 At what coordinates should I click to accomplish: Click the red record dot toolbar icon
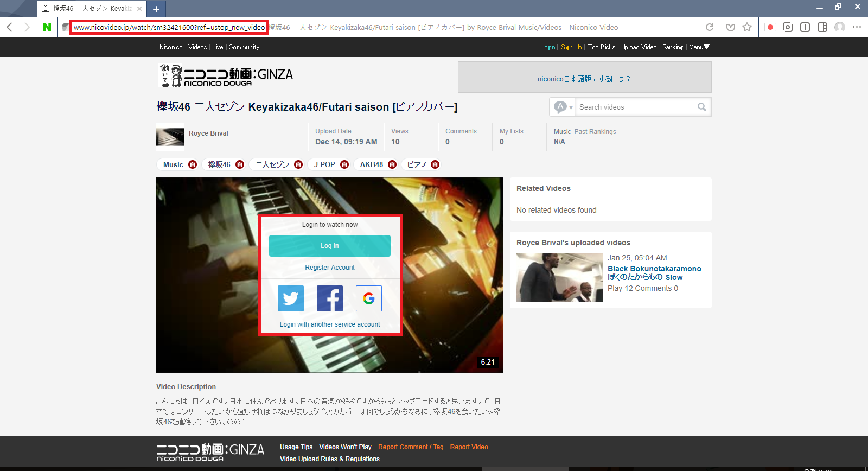(770, 27)
